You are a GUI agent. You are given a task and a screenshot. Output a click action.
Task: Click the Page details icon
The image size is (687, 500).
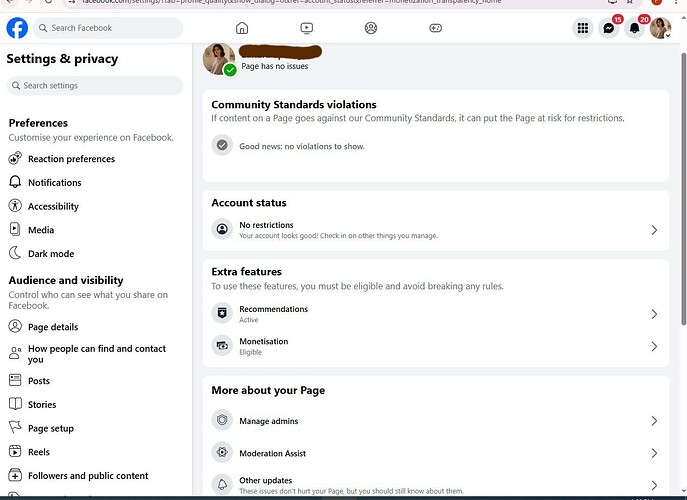[x=15, y=326]
